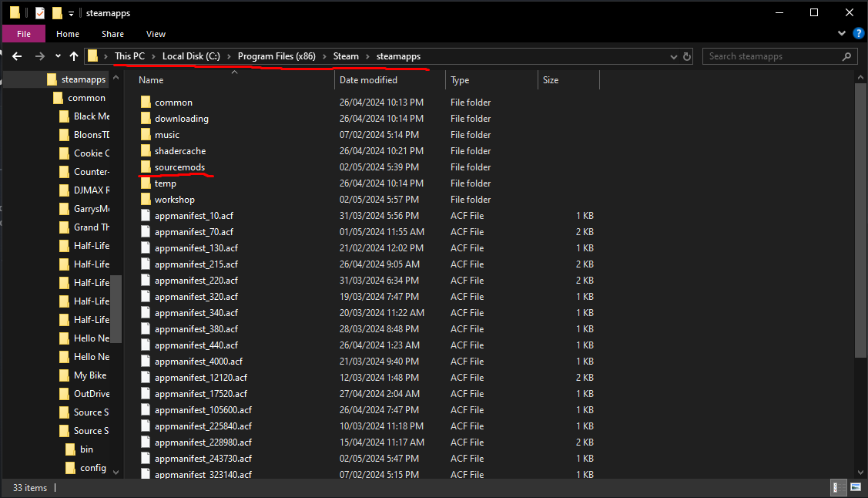Expand the chevron after Steam breadcrumb
The width and height of the screenshot is (868, 498).
click(367, 56)
